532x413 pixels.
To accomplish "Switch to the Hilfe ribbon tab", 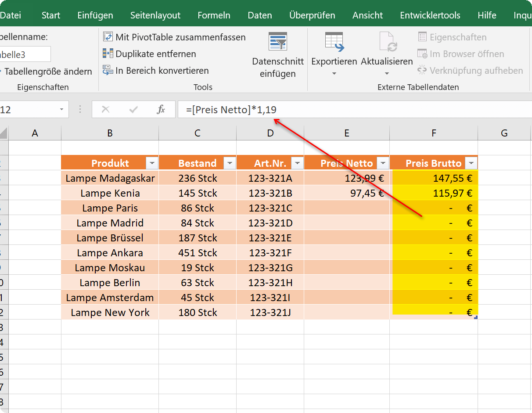I will (487, 15).
